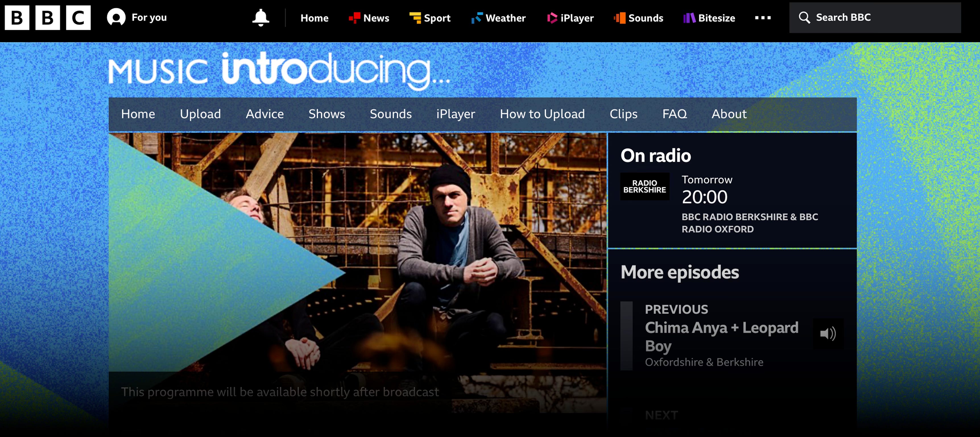Click the On radio heading
The image size is (980, 437).
coord(656,155)
